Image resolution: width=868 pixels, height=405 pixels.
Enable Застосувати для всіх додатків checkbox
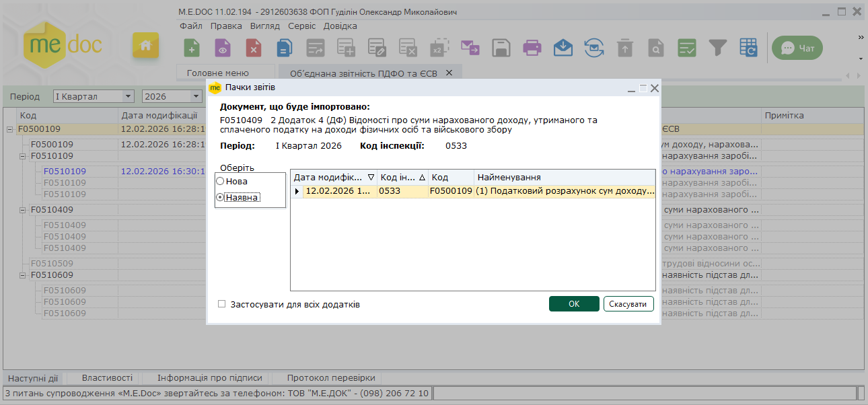point(222,304)
